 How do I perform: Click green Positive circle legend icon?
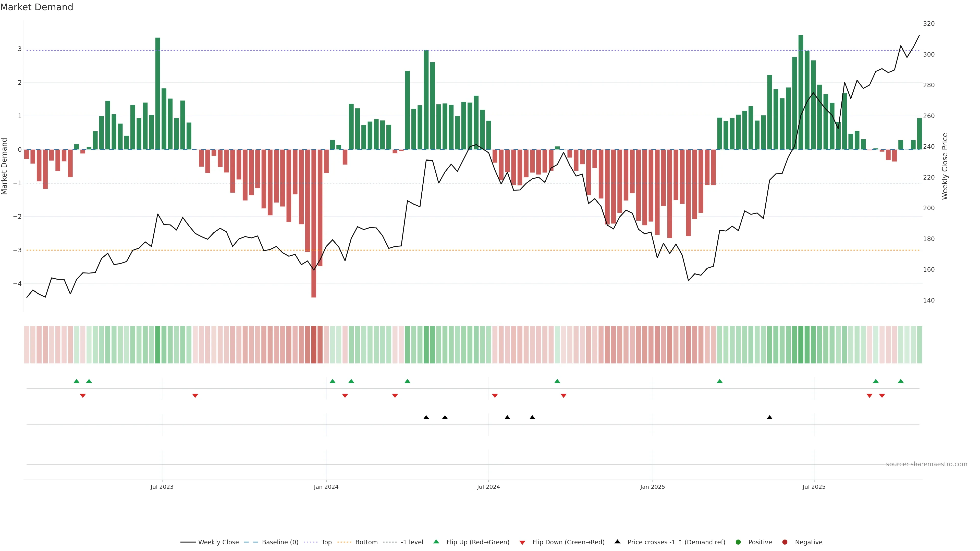(738, 542)
